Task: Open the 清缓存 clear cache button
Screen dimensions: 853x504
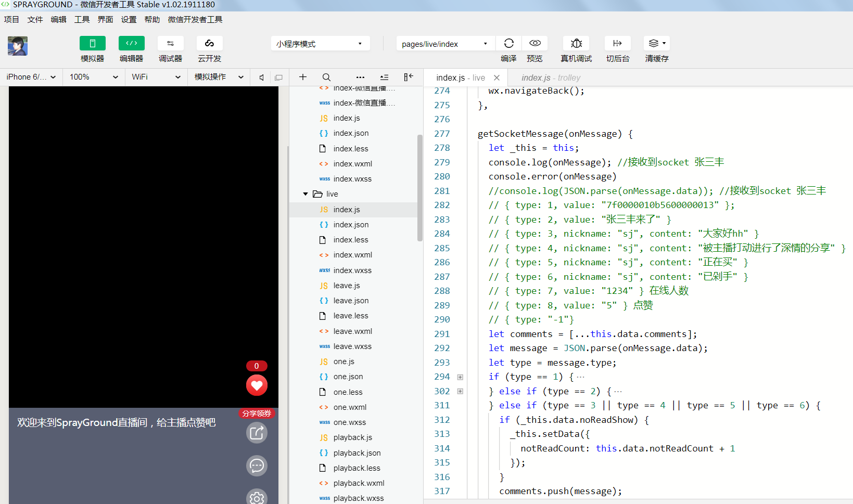Action: coord(656,43)
